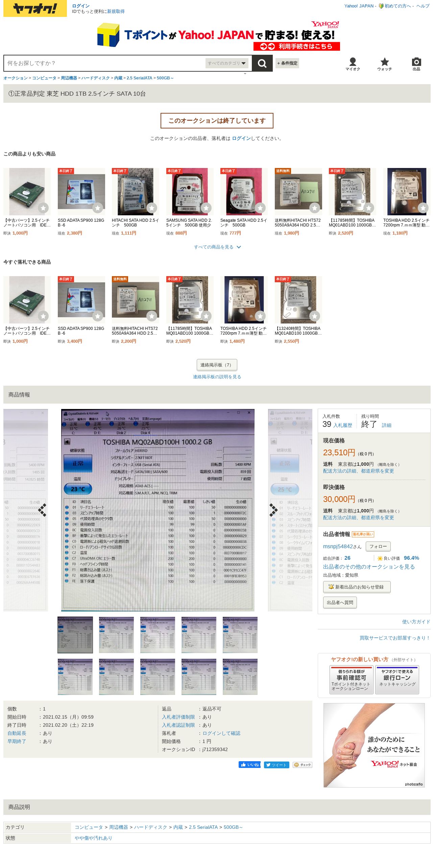The width and height of the screenshot is (434, 868).
Task: Click the Yahoo! JAPAN top link
Action: [x=359, y=6]
